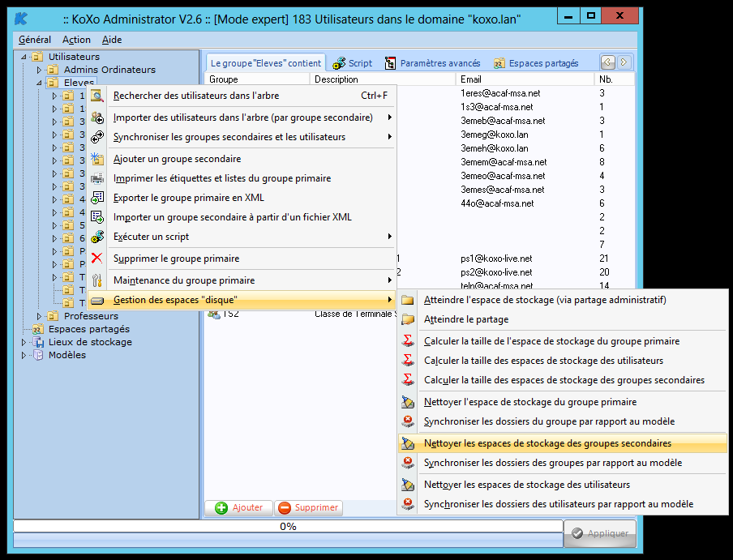Click the 0% progress bar
Viewport: 733px width, 560px height.
tap(288, 527)
